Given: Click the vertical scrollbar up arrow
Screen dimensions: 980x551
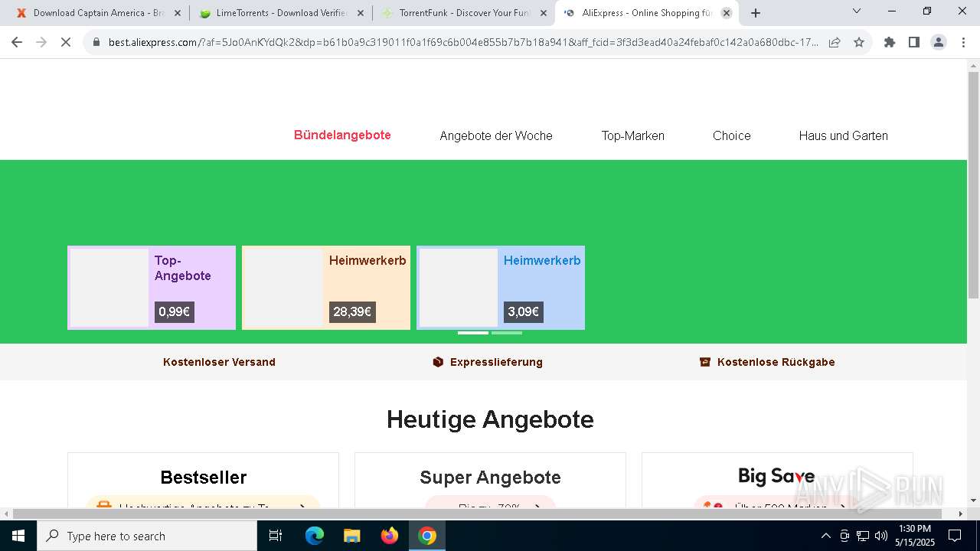Looking at the screenshot, I should click(x=973, y=66).
